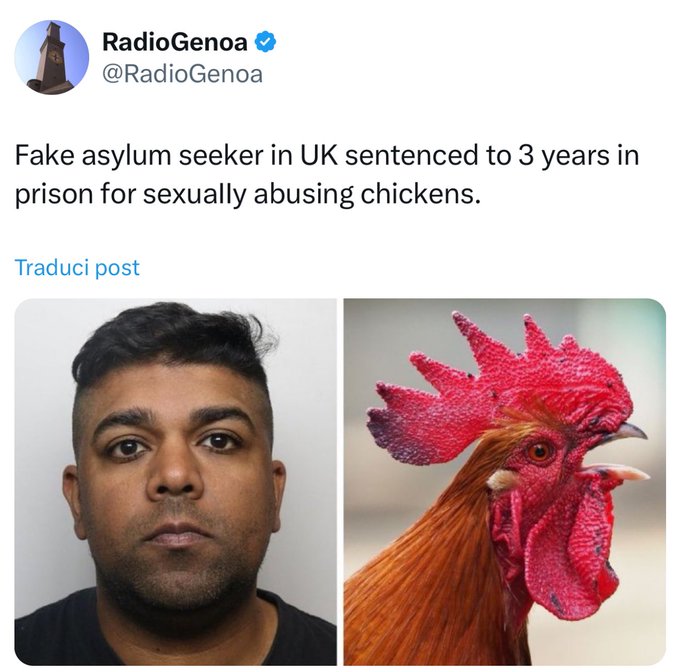Open the right rooster photo
This screenshot has height=672, width=680.
(505, 482)
